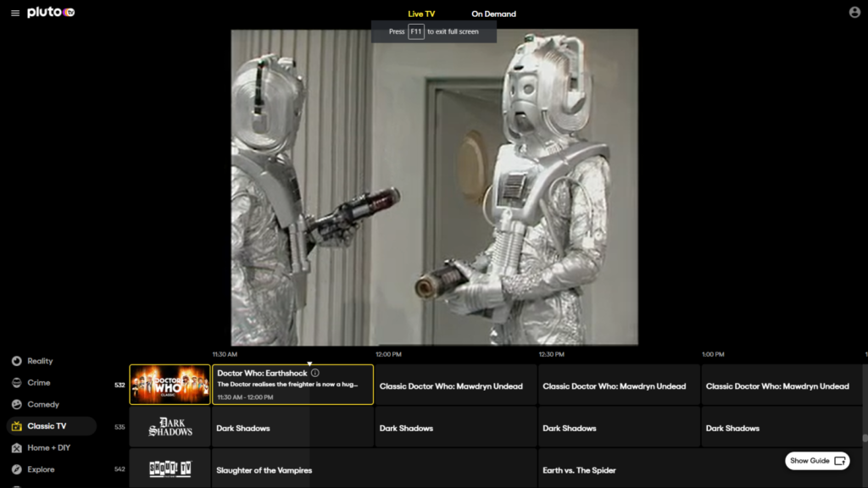Click channel number 535
868x488 pixels.
pos(120,427)
